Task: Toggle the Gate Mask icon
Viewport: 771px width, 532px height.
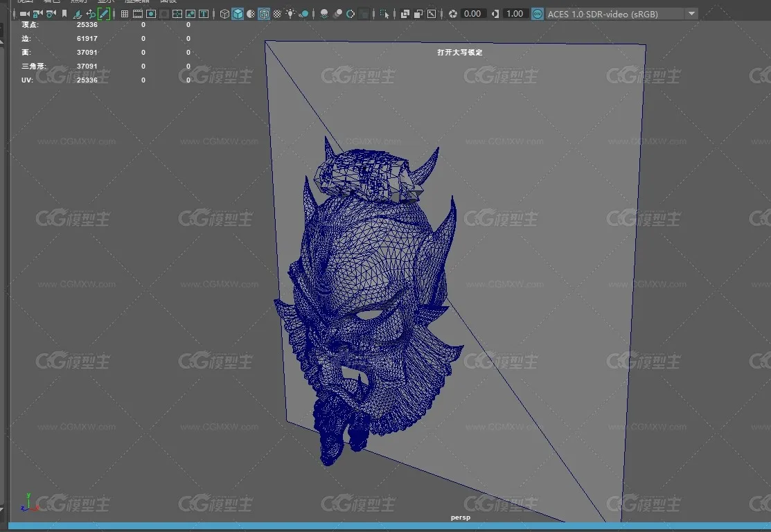Action: (x=164, y=14)
